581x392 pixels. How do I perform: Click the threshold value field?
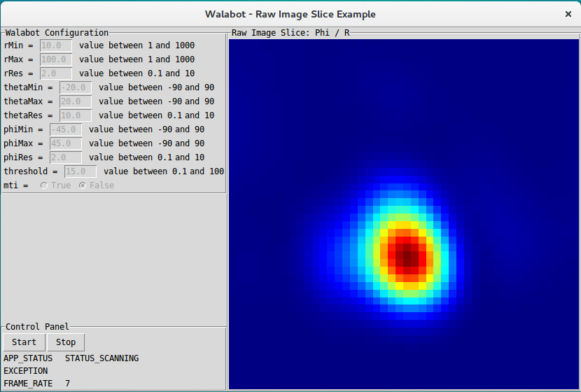point(80,171)
